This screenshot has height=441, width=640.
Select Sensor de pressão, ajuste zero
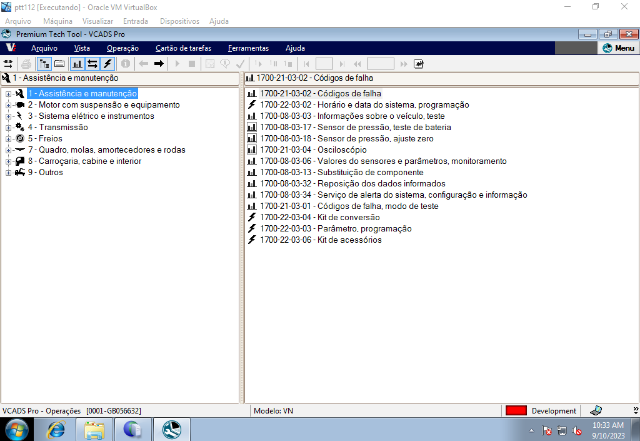tap(347, 138)
